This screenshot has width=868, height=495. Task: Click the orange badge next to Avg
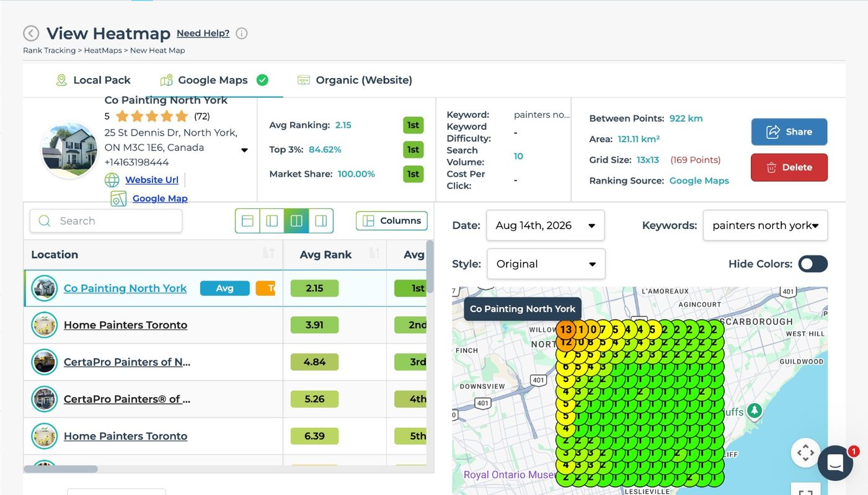pyautogui.click(x=265, y=288)
